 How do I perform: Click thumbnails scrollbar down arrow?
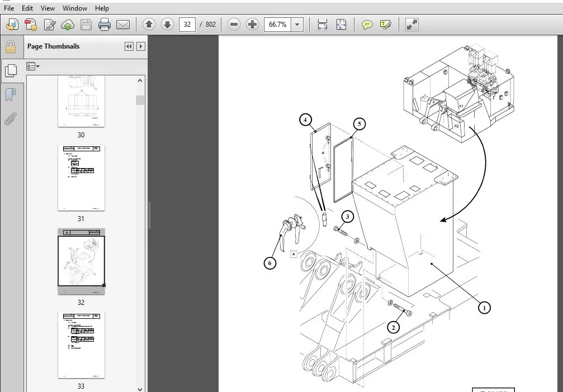140,389
